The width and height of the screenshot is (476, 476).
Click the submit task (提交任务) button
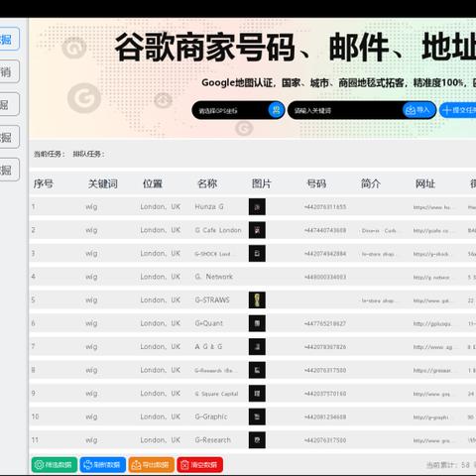click(x=459, y=110)
